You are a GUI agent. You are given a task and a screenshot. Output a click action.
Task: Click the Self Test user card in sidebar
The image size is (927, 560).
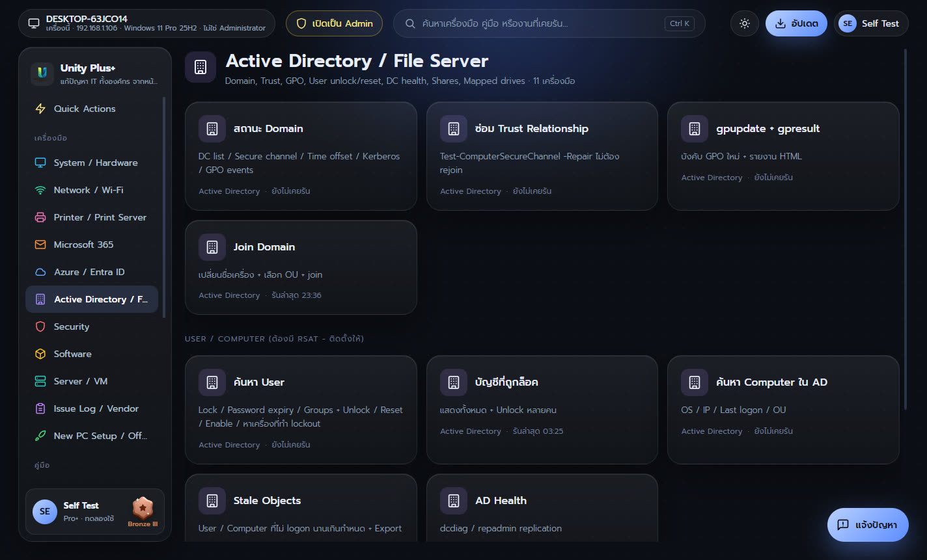tap(95, 511)
